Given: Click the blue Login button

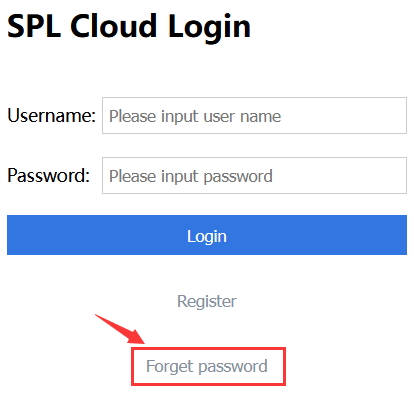Looking at the screenshot, I should pyautogui.click(x=207, y=235).
